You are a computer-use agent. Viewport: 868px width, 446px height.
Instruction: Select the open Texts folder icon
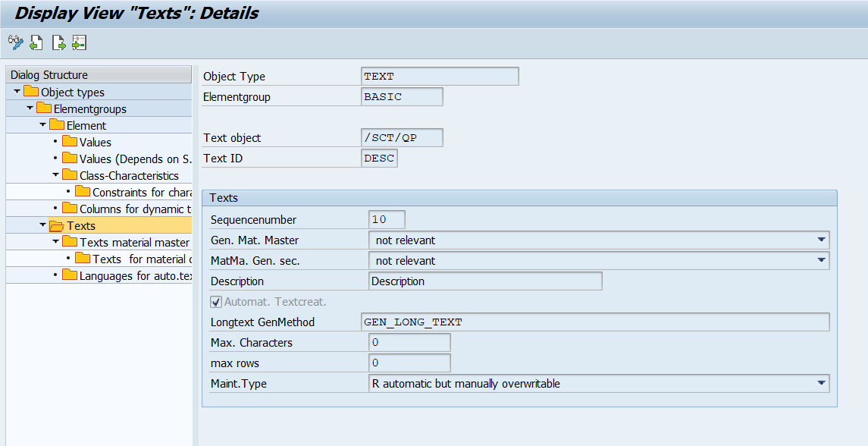coord(57,226)
